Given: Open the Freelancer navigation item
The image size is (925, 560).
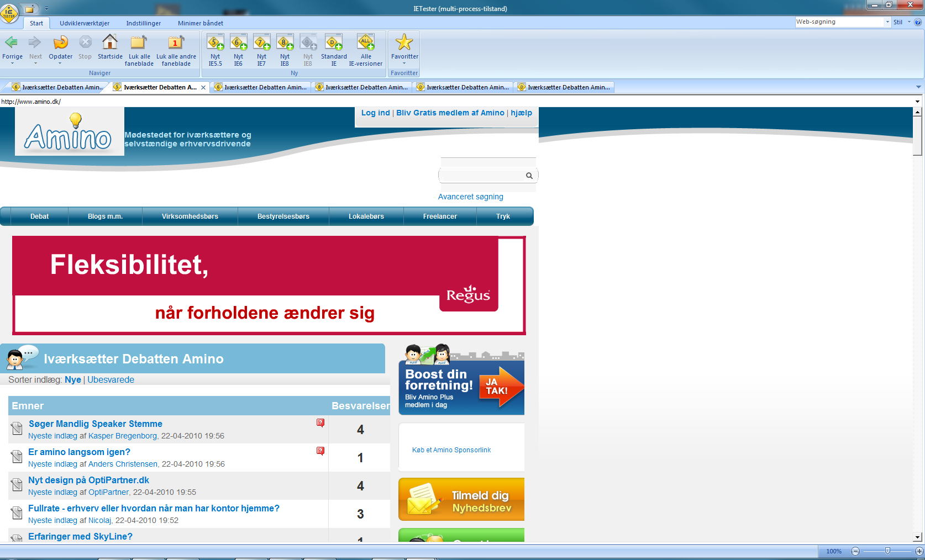Looking at the screenshot, I should click(440, 216).
